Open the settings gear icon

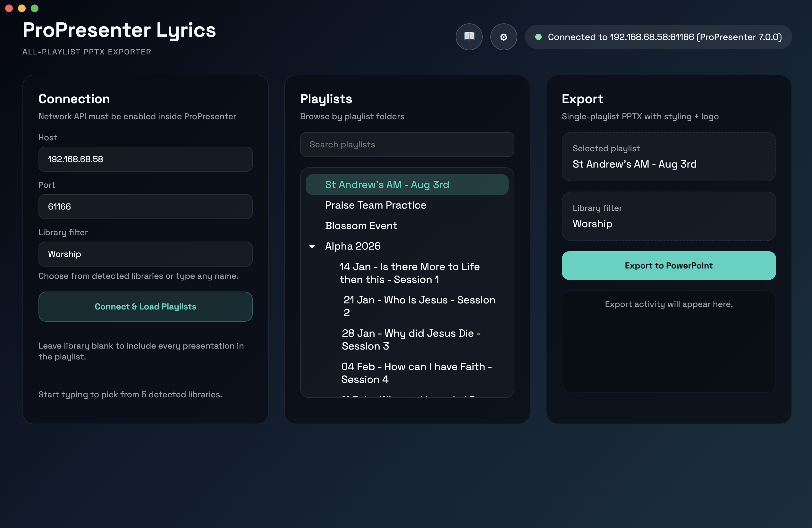coord(503,37)
